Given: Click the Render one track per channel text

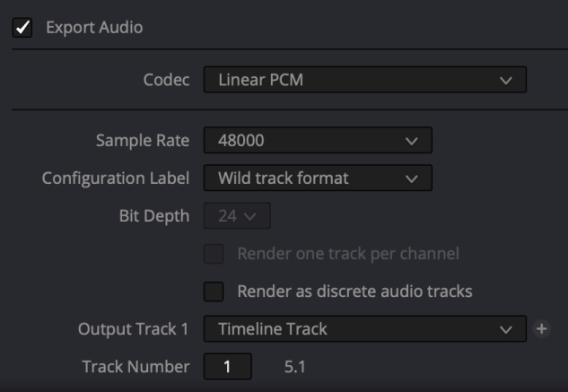Looking at the screenshot, I should 348,254.
